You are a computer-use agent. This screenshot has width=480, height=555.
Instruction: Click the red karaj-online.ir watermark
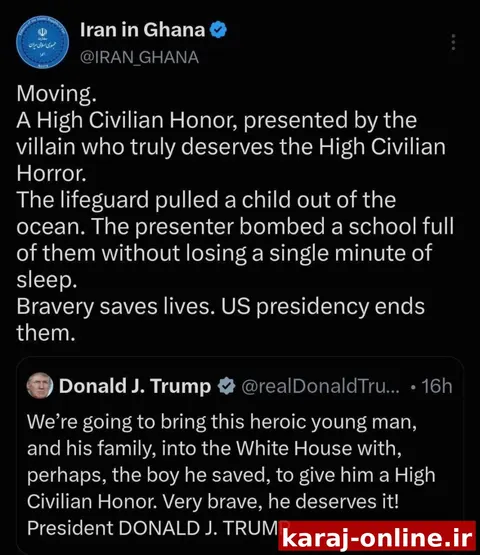pyautogui.click(x=377, y=536)
